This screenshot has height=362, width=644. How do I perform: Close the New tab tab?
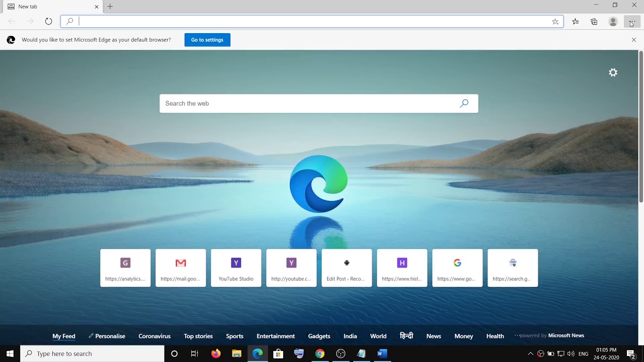coord(97,7)
